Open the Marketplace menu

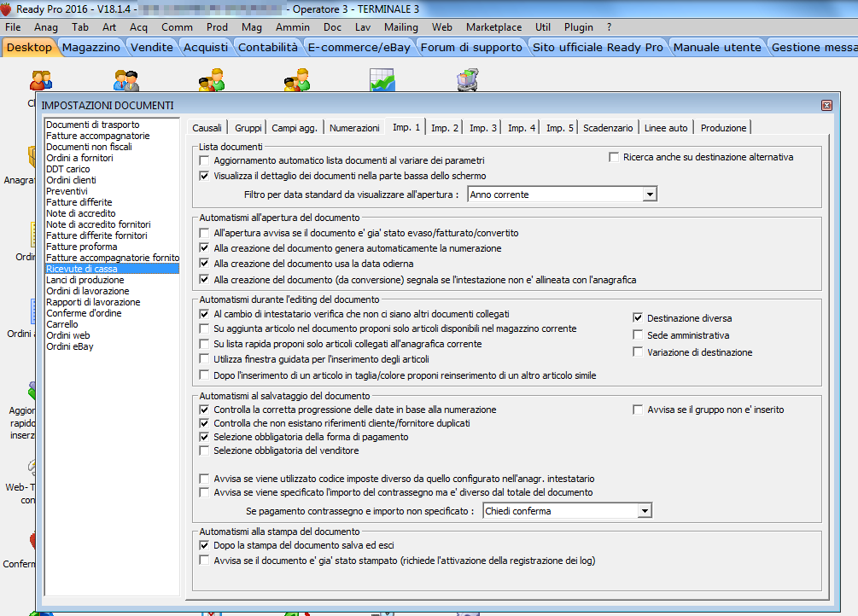coord(493,27)
